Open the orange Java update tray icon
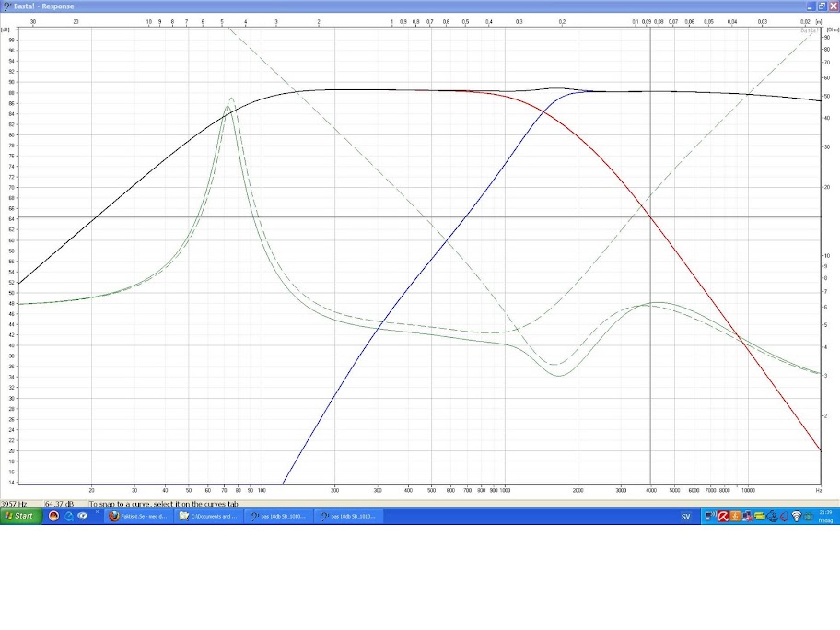 (x=736, y=516)
